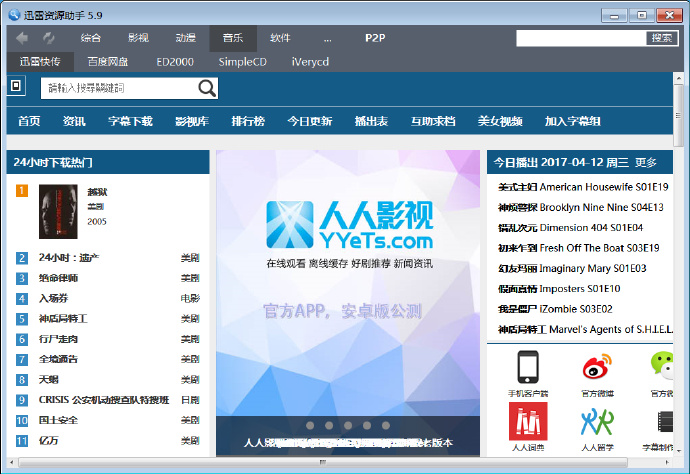Open the 人人留学 icon

tap(597, 422)
